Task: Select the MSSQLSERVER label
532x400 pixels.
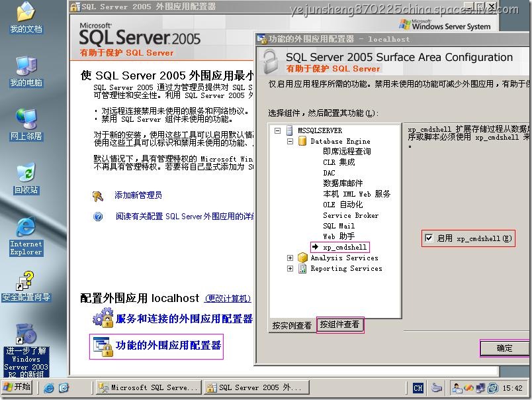Action: 320,130
